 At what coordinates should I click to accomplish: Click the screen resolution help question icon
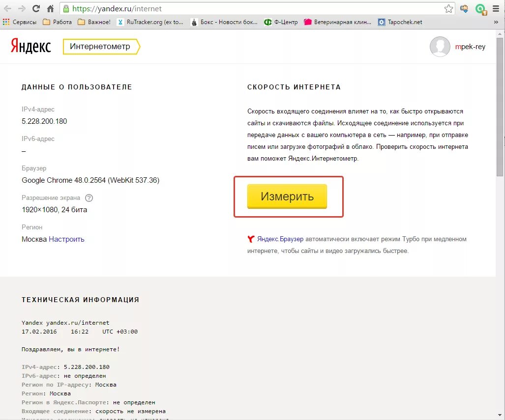tap(89, 198)
